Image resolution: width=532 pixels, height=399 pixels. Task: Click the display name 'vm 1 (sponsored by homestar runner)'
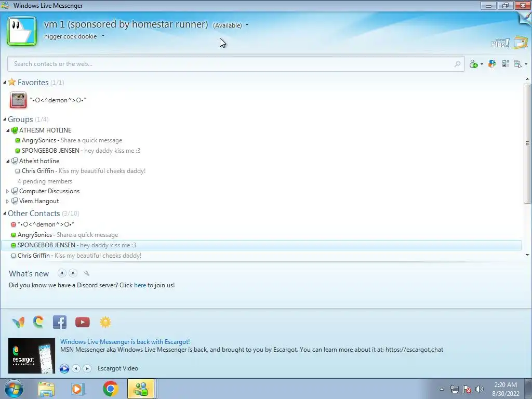tap(126, 24)
